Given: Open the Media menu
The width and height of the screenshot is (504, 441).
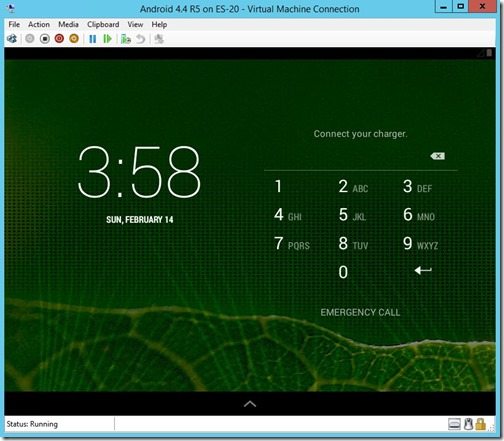Looking at the screenshot, I should click(x=68, y=24).
